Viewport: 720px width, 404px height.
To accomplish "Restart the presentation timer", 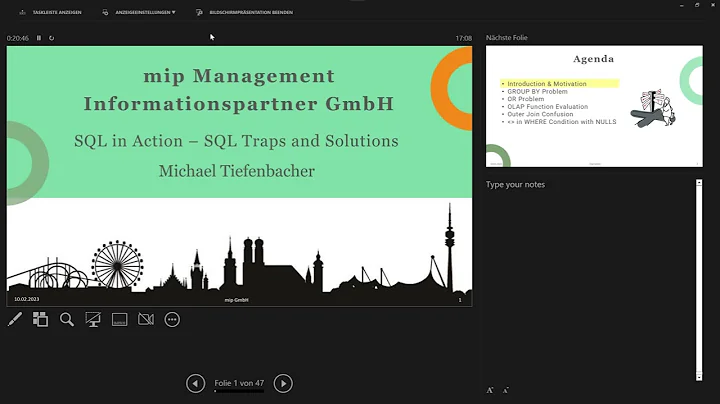I will pyautogui.click(x=51, y=38).
